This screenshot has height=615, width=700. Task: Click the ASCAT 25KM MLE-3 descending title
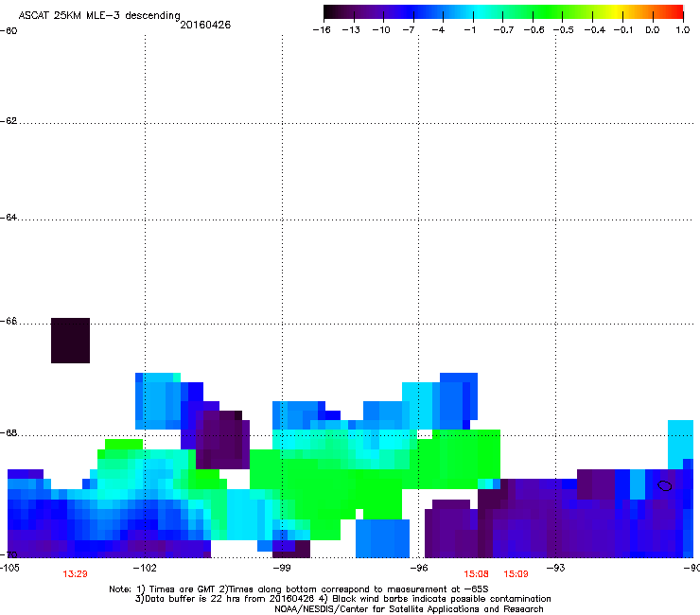(x=99, y=15)
